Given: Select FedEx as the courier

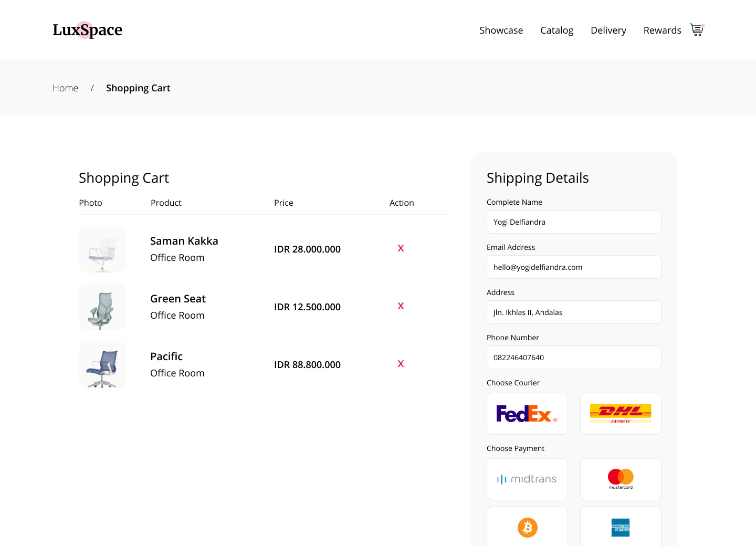Looking at the screenshot, I should tap(527, 414).
